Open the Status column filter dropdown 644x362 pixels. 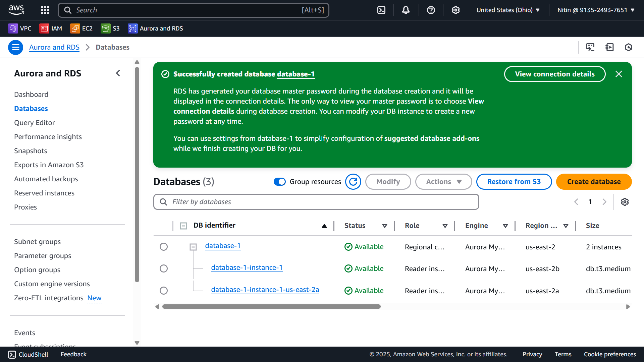point(385,226)
